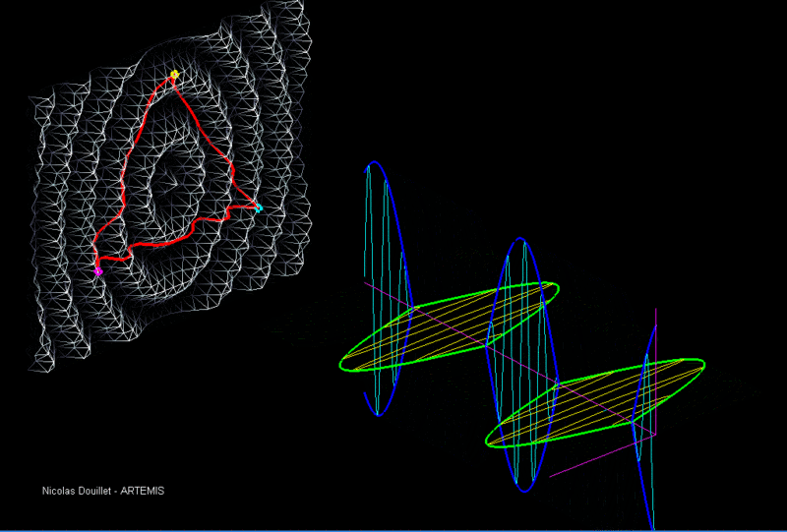
Task: Select the magenta vertex marker on the mesh
Action: pos(98,271)
